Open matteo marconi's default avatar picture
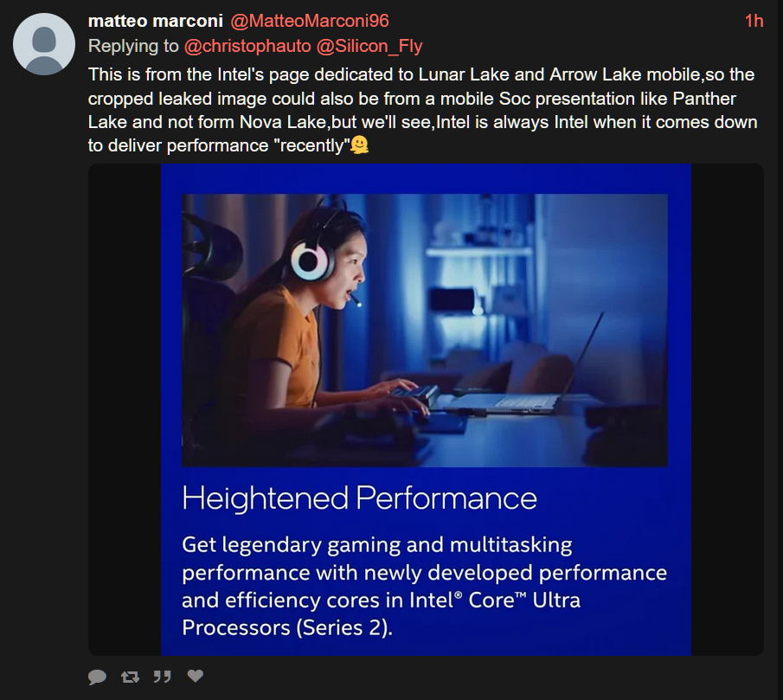Viewport: 783px width, 700px height. tap(44, 44)
